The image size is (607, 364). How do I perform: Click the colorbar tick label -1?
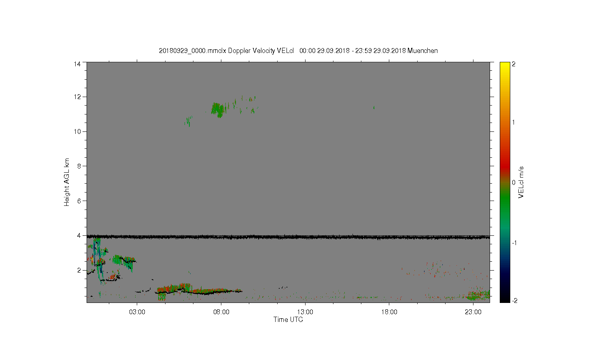(514, 243)
